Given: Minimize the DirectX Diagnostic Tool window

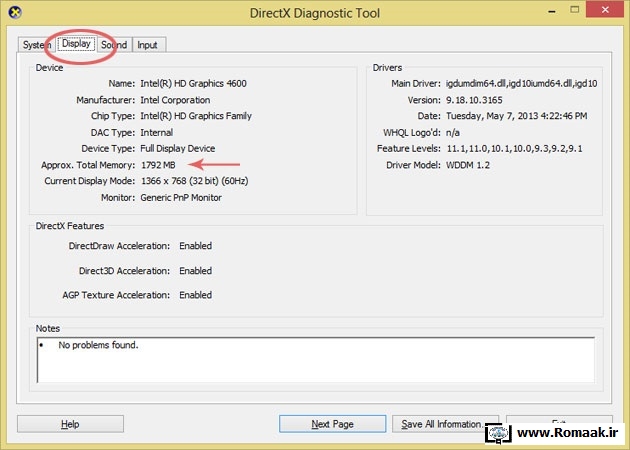Looking at the screenshot, I should 552,11.
